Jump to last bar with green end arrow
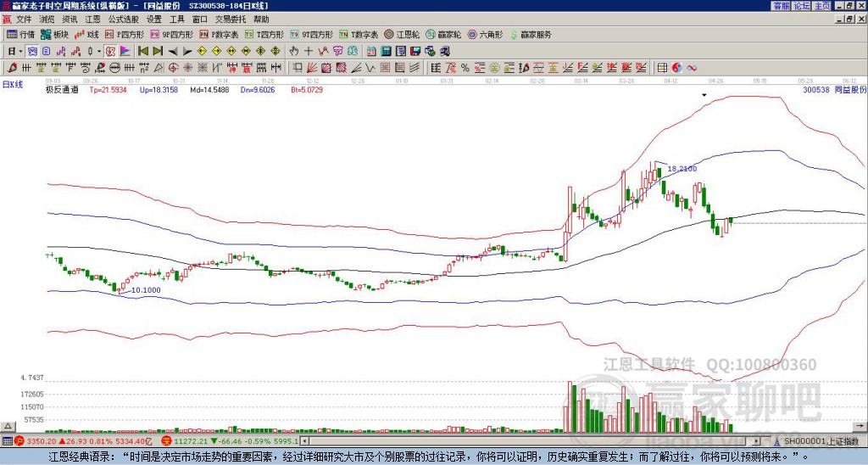Image resolution: width=868 pixels, height=465 pixels. (x=157, y=52)
